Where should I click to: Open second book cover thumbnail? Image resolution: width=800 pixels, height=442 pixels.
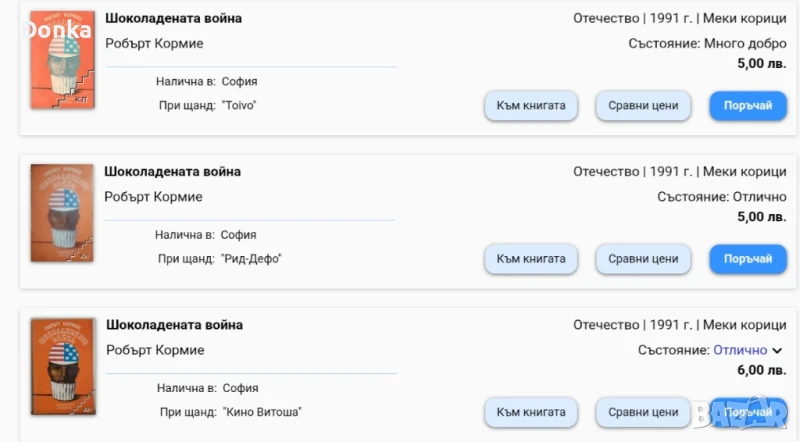click(62, 214)
